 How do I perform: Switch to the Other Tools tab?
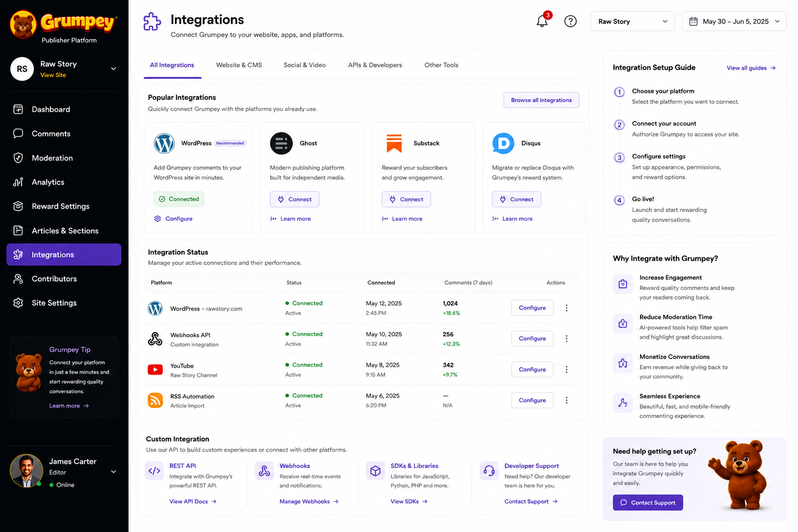(441, 65)
